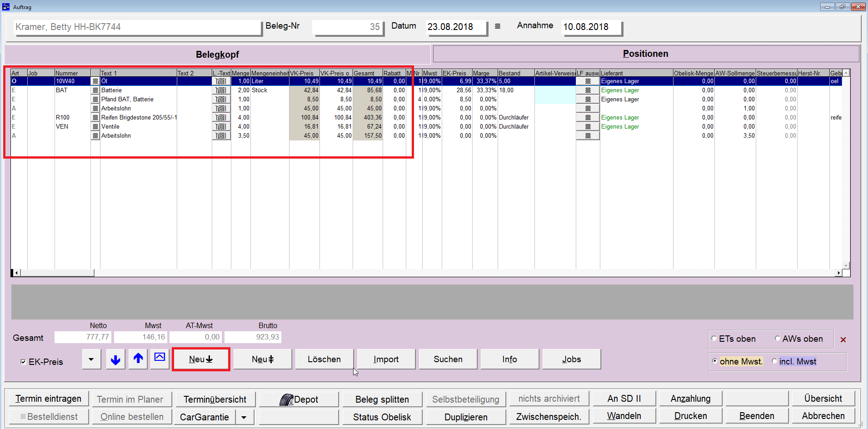Click Termin eintragen button

[x=48, y=399]
